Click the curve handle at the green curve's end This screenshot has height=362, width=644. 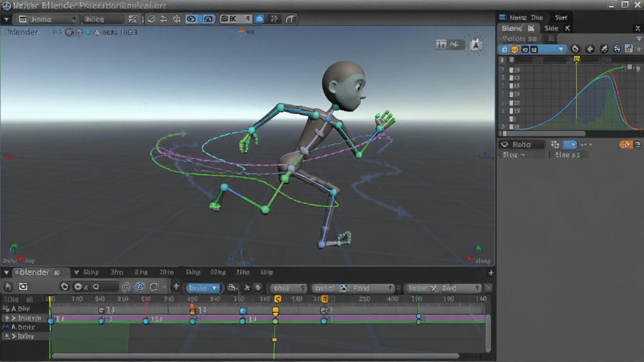click(x=630, y=67)
